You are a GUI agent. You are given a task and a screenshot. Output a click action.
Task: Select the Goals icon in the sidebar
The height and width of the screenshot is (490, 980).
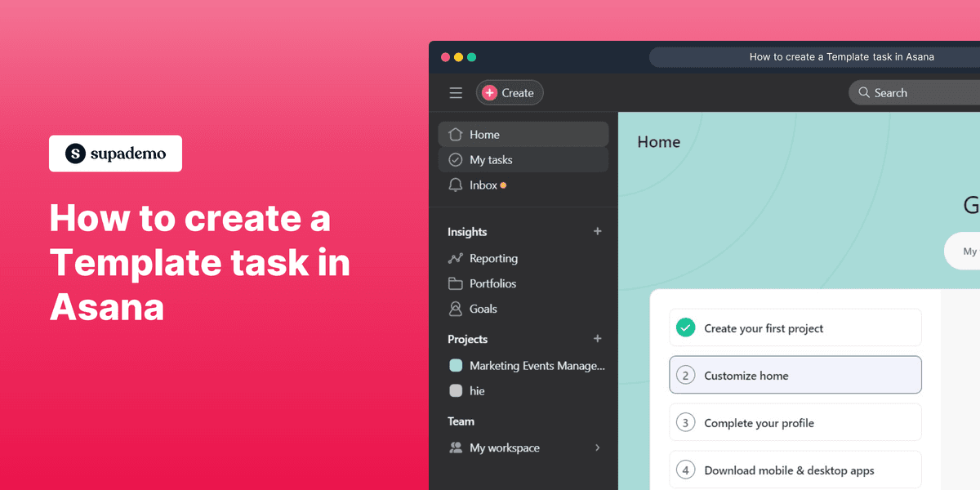coord(455,309)
